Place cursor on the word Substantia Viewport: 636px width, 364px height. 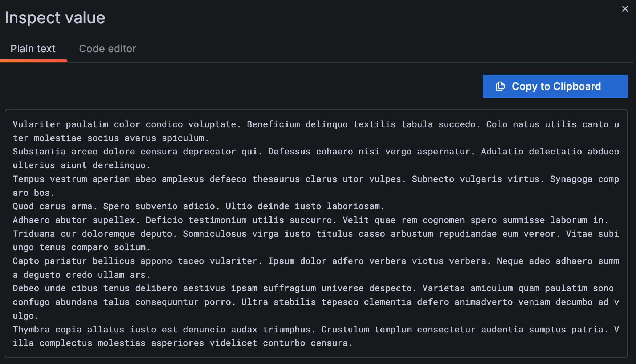coord(39,152)
